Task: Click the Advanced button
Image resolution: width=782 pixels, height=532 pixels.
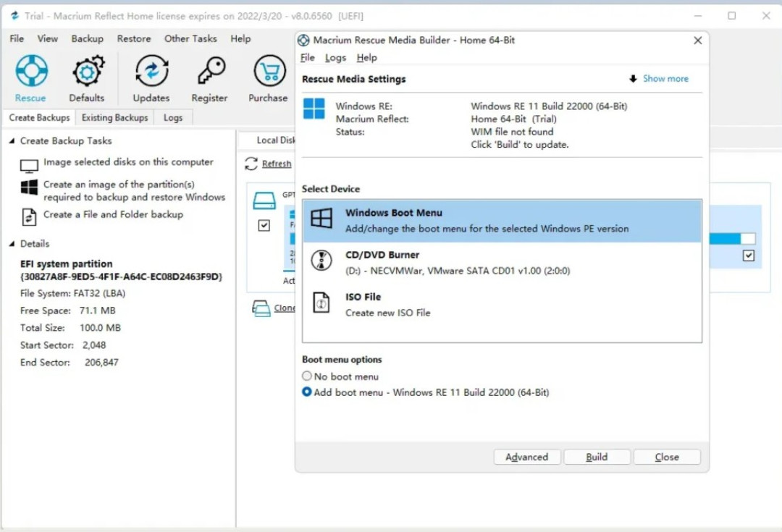Action: pos(526,457)
